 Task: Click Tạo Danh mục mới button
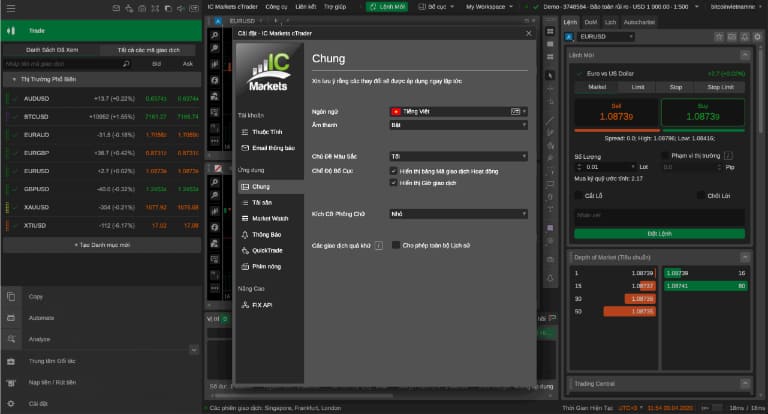pos(100,244)
